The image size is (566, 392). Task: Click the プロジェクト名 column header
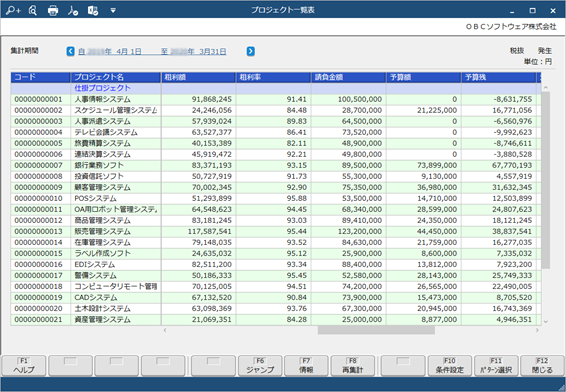pyautogui.click(x=116, y=77)
